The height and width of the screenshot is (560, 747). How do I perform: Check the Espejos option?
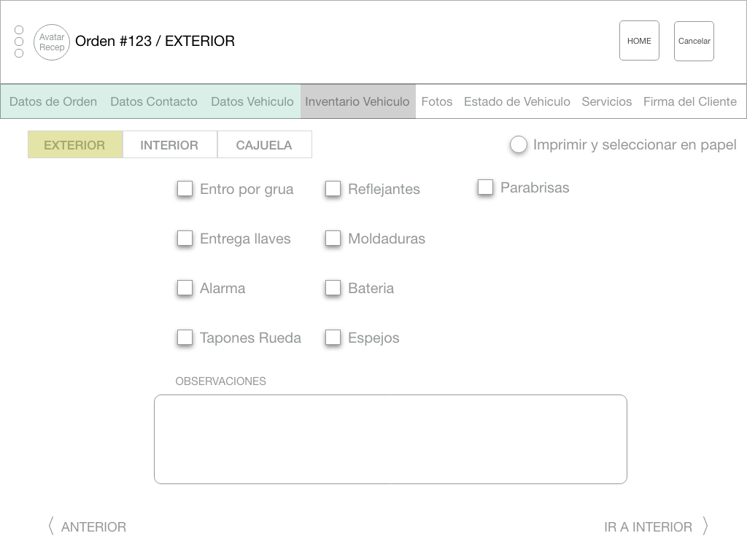tap(333, 338)
